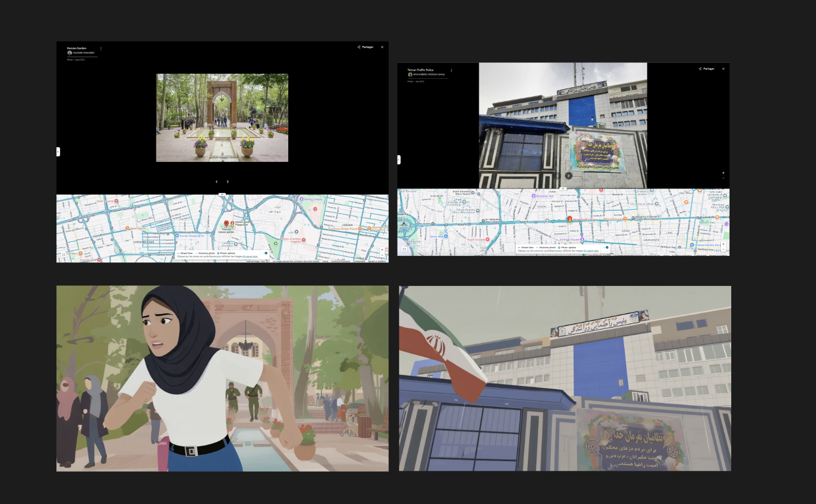Select the illustrated police building with flag
The width and height of the screenshot is (816, 504).
(565, 378)
